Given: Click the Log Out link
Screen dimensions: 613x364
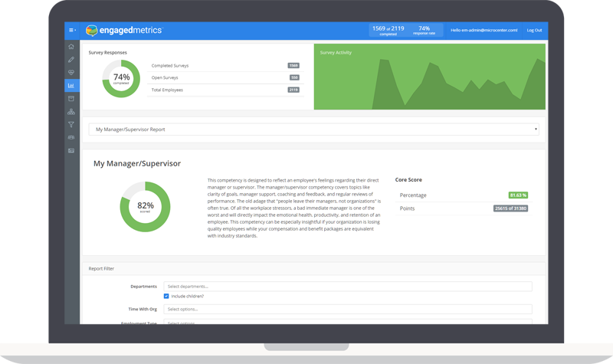Looking at the screenshot, I should pos(534,30).
